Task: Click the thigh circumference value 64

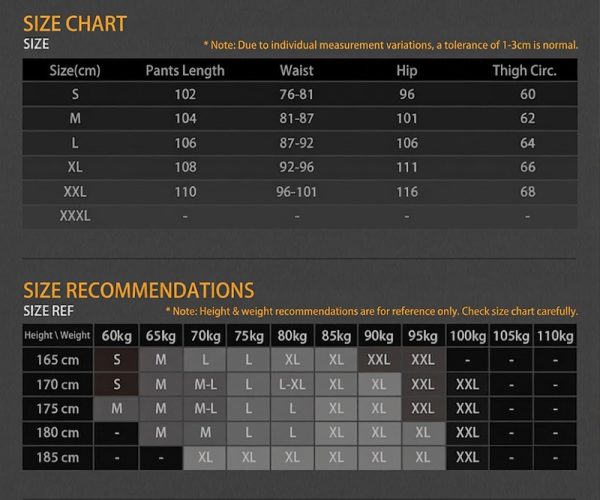Action: pyautogui.click(x=527, y=143)
